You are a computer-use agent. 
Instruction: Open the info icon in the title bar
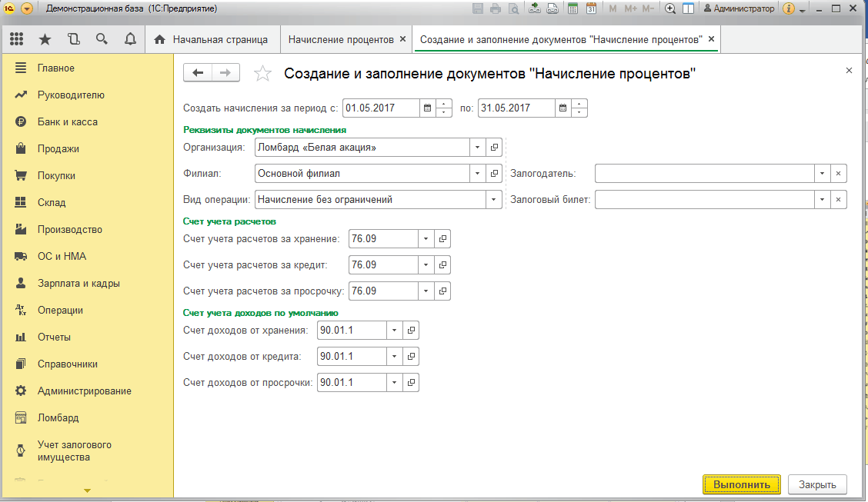click(789, 8)
